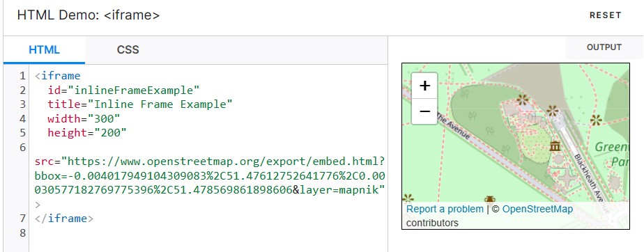
Task: Click the urn-shaped marker above Report a problem
Action: tap(489, 199)
